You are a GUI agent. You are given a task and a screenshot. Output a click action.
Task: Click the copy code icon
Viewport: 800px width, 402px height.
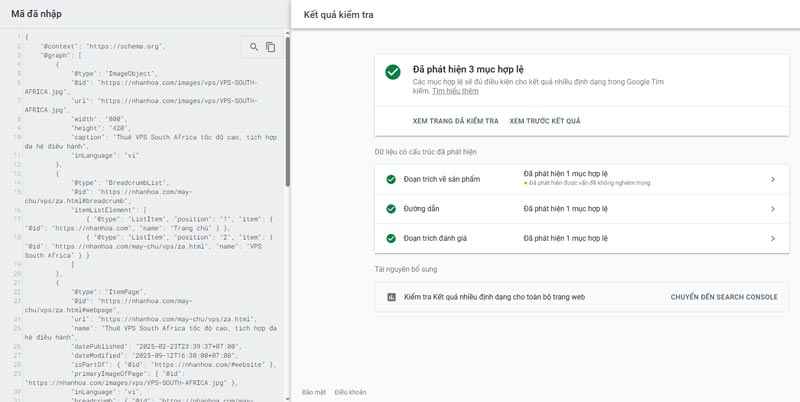coord(270,47)
